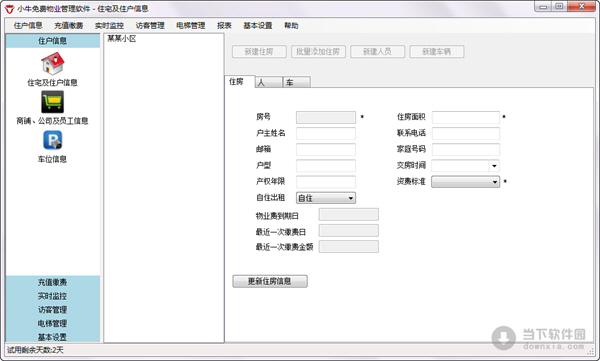The image size is (600, 361).
Task: Switch to the 车 tab
Action: 297,82
